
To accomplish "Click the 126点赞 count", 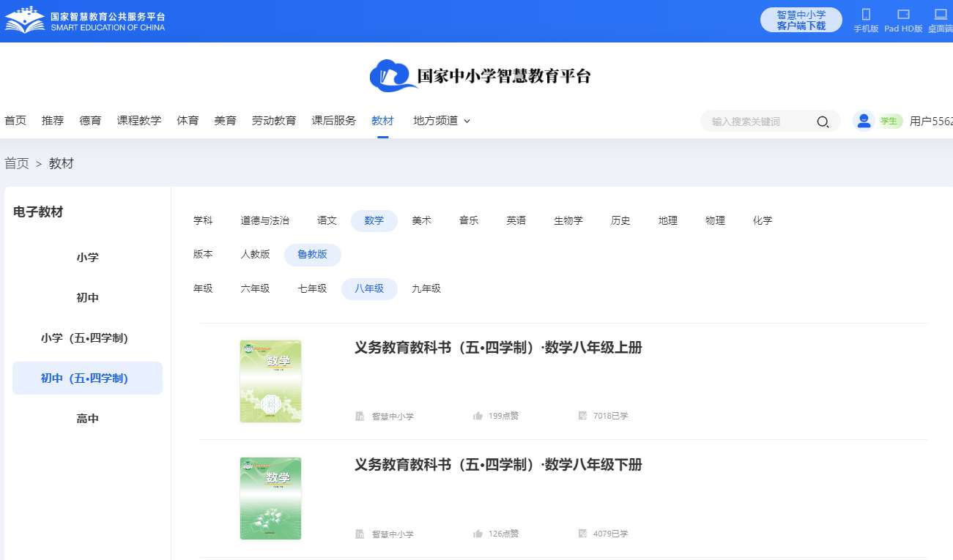I will click(x=503, y=534).
